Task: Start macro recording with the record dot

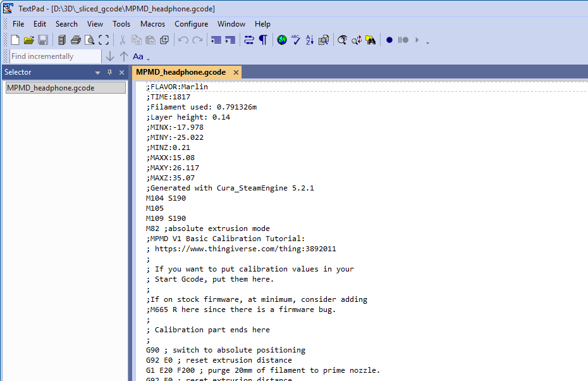Action: tap(389, 40)
